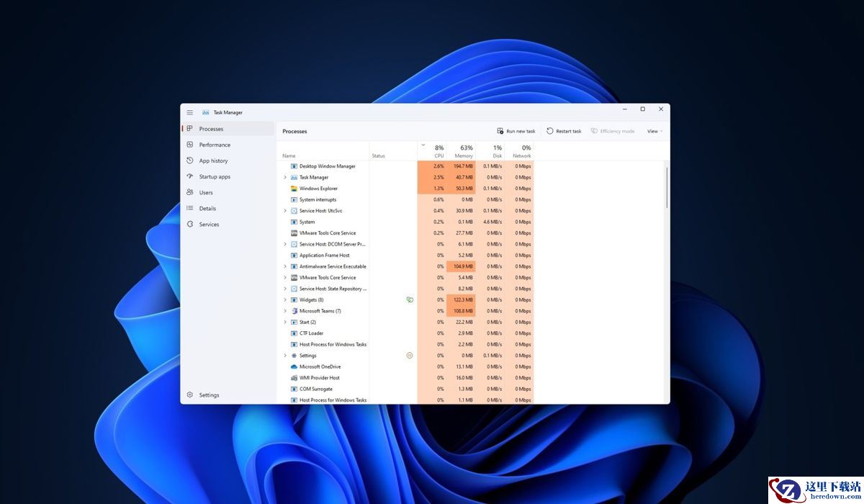Sort by the 8% CPU column header
The width and height of the screenshot is (864, 504).
[x=432, y=151]
